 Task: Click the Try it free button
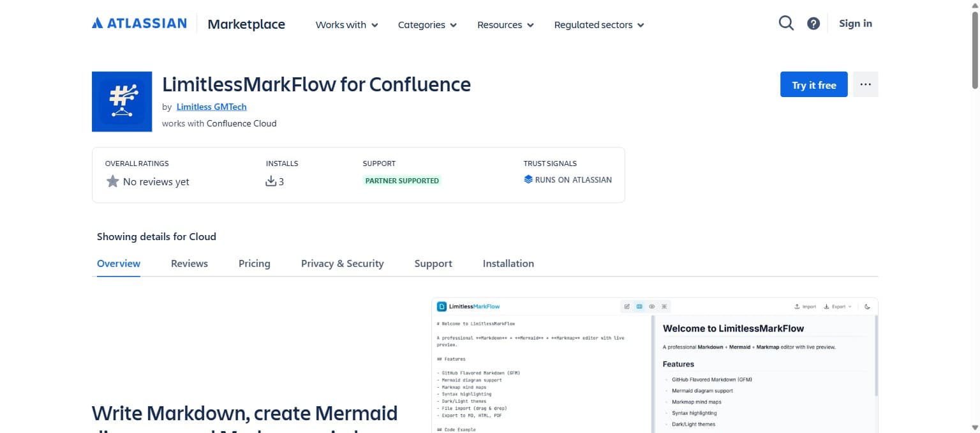pos(813,84)
